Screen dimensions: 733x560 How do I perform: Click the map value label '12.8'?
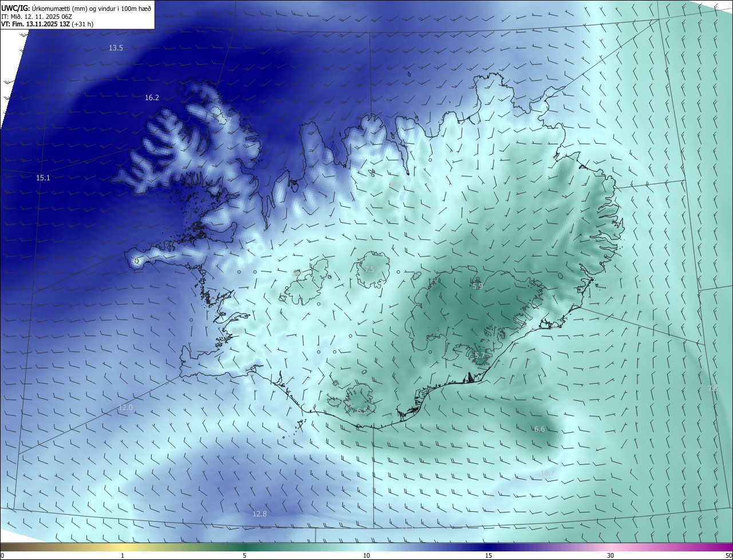pyautogui.click(x=259, y=514)
